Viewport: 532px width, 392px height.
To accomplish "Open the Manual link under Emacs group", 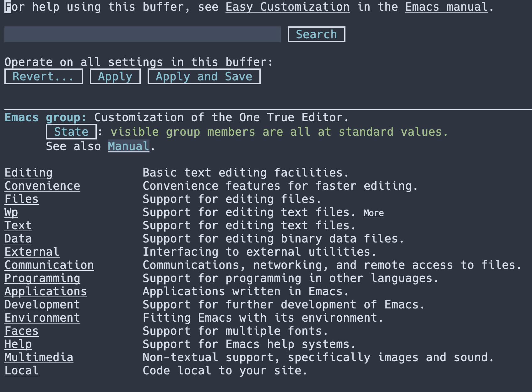I will tap(128, 146).
